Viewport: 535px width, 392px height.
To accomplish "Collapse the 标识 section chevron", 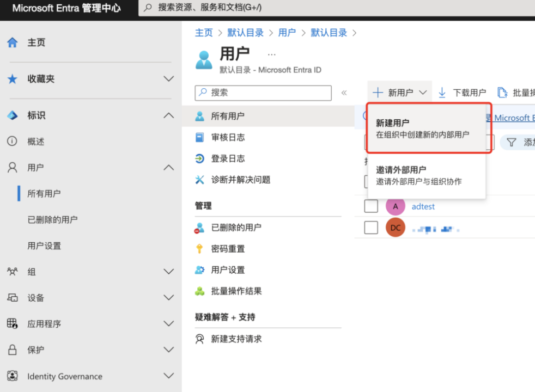I will tap(168, 115).
